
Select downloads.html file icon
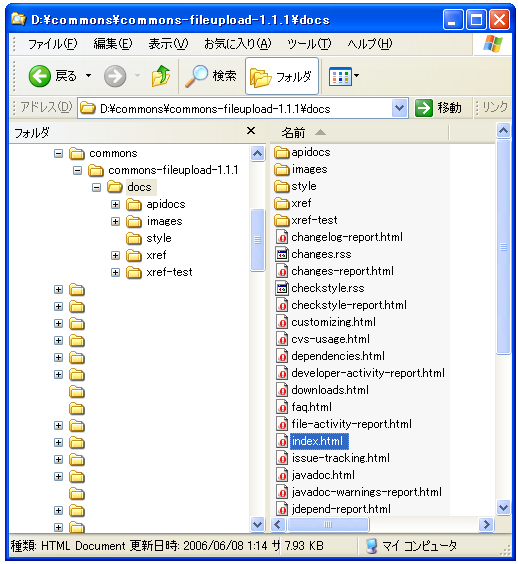point(282,390)
